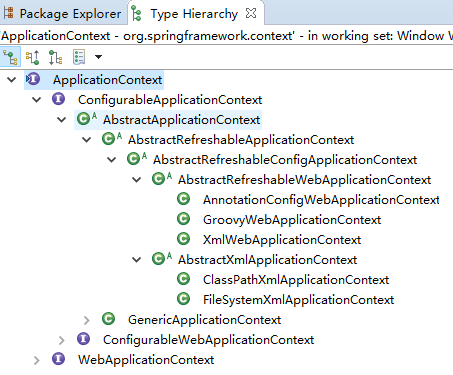
Task: Click the interface icon beside WebApplicationContext
Action: point(59,359)
